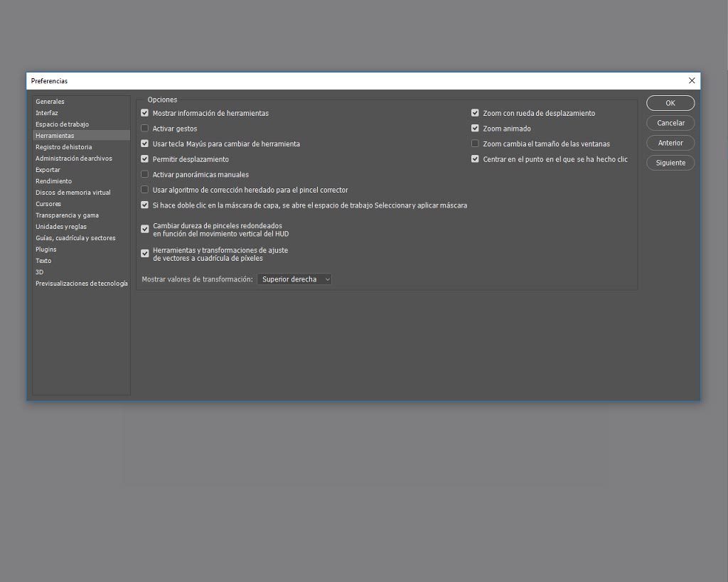Select the Cursores category

pyautogui.click(x=81, y=204)
